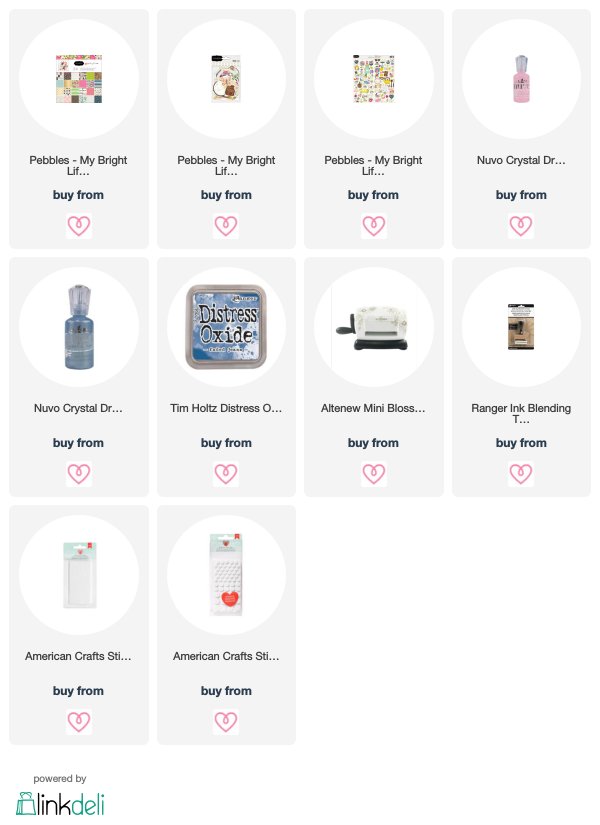This screenshot has height=825, width=600.
Task: Open the Distress Oxide ink pad thumbnail
Action: (x=226, y=327)
